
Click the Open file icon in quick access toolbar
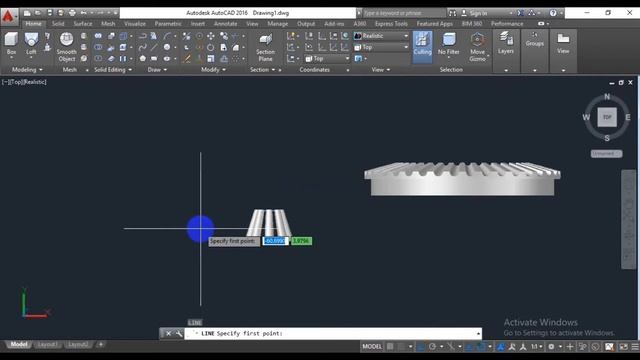[38, 13]
